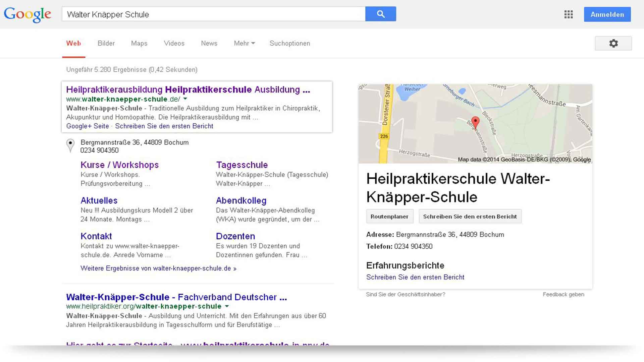This screenshot has width=644, height=362.
Task: Switch to the Maps tab
Action: click(139, 43)
